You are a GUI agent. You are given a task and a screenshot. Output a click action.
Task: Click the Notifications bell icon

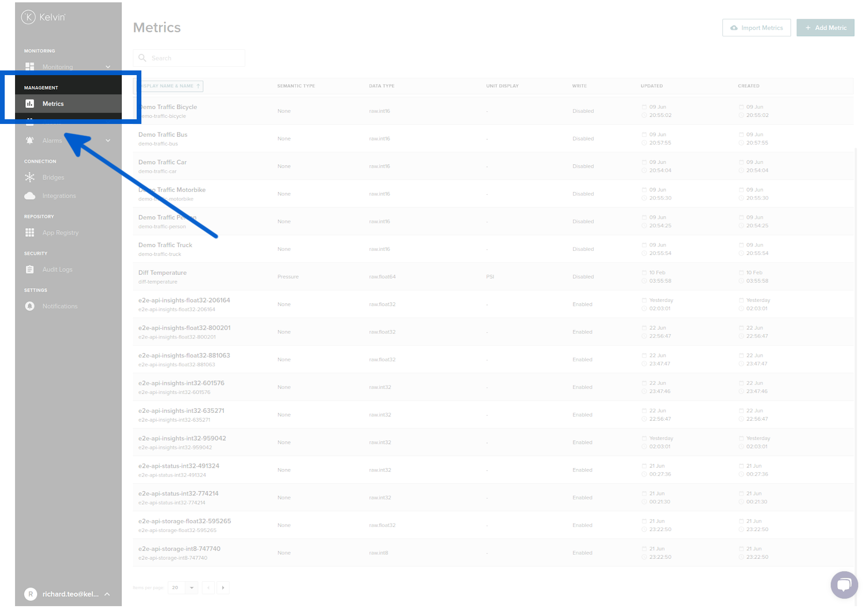30,306
